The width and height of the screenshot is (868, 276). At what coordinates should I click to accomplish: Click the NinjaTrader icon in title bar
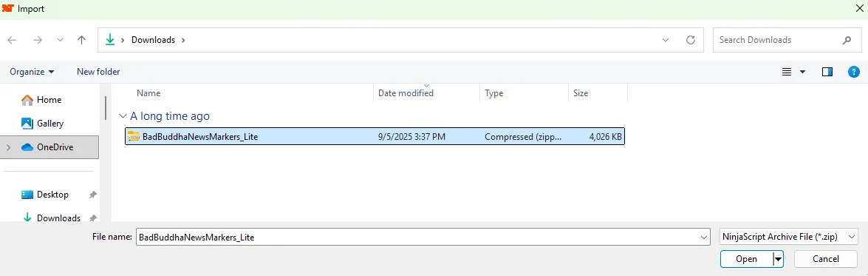7,8
